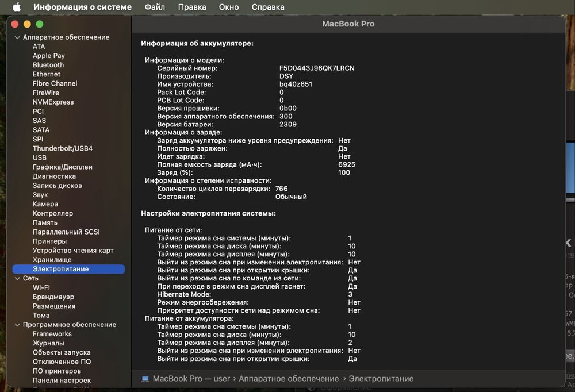The width and height of the screenshot is (575, 392).
Task: Select USB in the sidebar
Action: (40, 157)
